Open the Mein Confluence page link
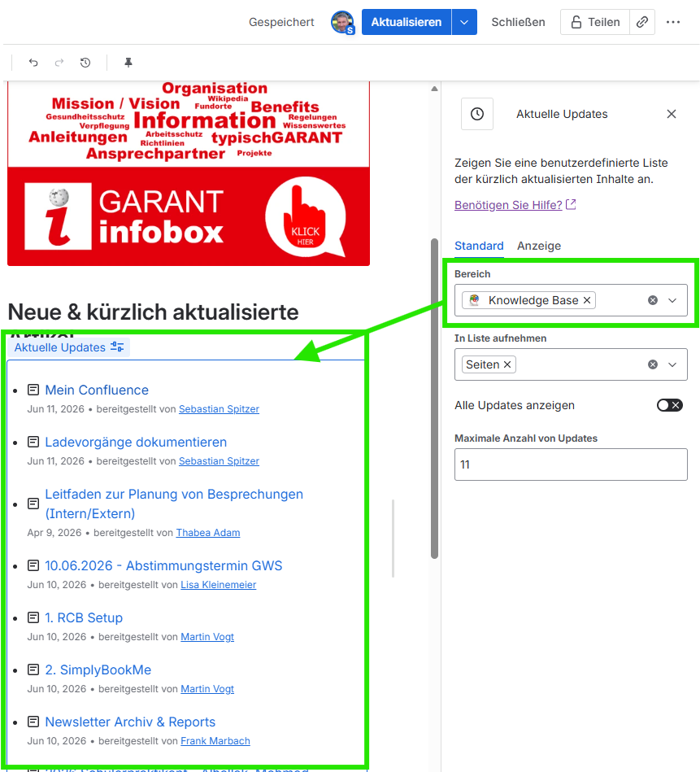This screenshot has width=700, height=772. (97, 390)
